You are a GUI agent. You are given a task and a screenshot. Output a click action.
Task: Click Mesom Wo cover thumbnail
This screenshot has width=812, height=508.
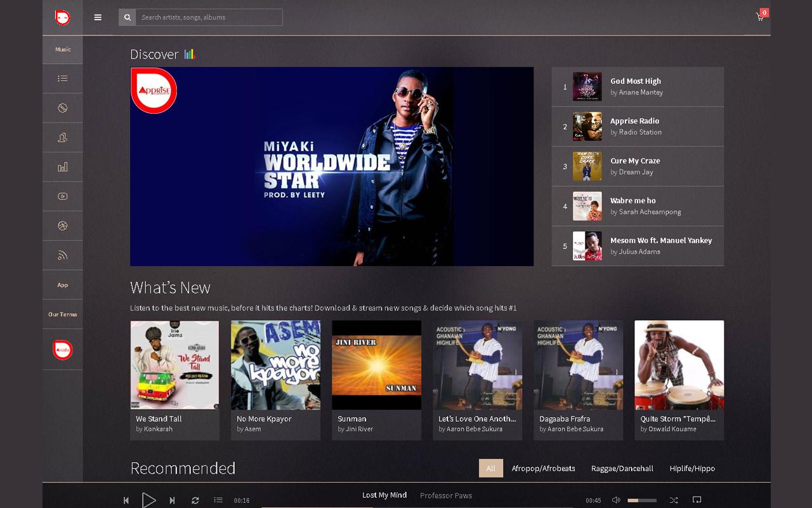point(587,246)
